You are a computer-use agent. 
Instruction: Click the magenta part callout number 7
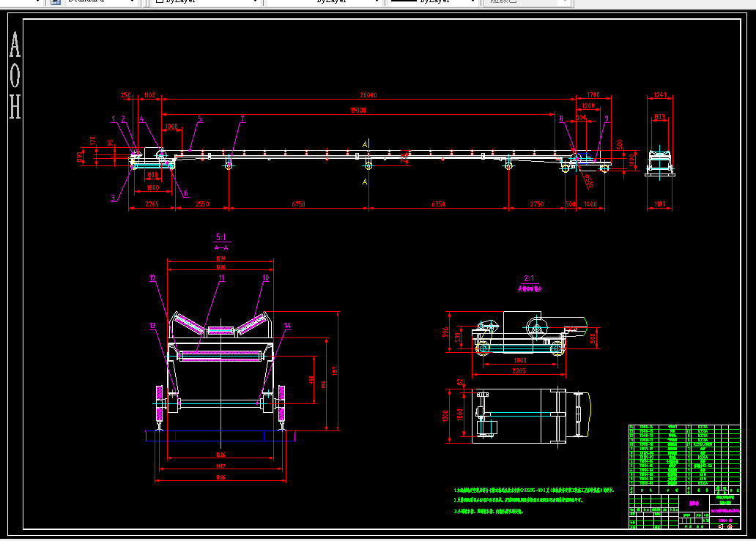(x=242, y=119)
